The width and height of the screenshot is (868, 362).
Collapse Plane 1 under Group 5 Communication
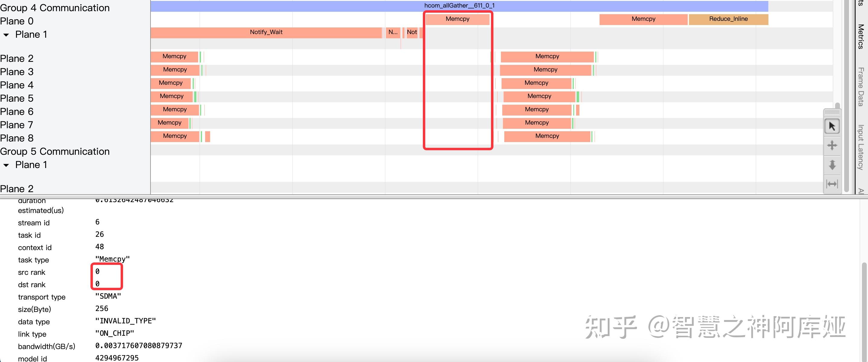point(5,165)
